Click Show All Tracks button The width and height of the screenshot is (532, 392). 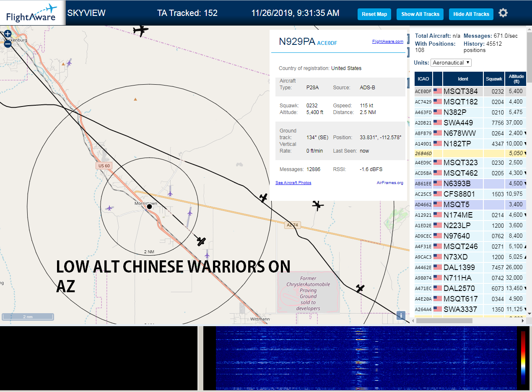point(420,14)
